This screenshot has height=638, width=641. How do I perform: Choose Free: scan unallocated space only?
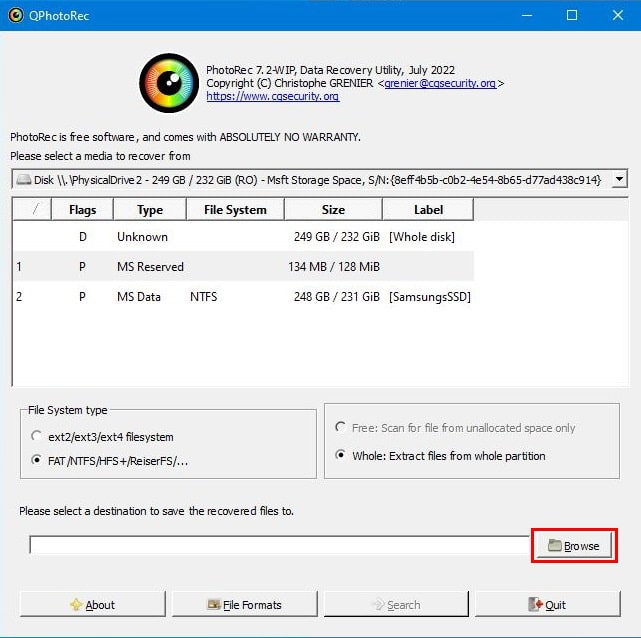click(455, 428)
